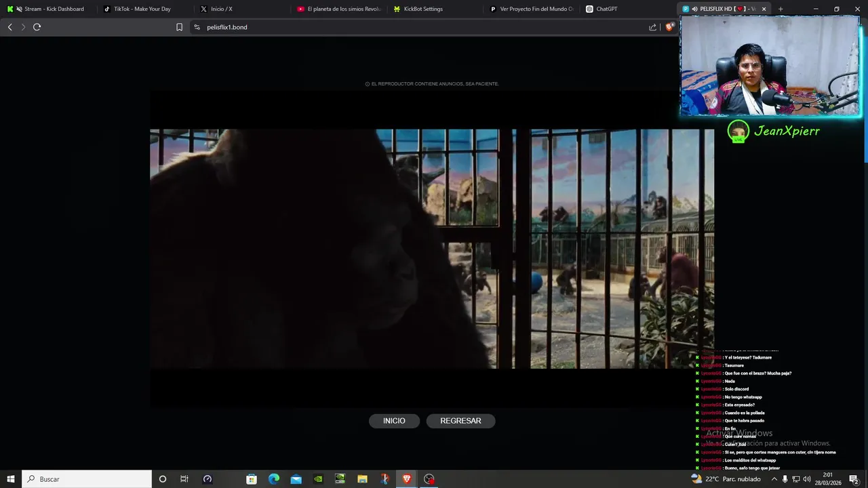Click chat message 'Solo discord'
Viewport: 868px width, 488px height.
coord(736,389)
